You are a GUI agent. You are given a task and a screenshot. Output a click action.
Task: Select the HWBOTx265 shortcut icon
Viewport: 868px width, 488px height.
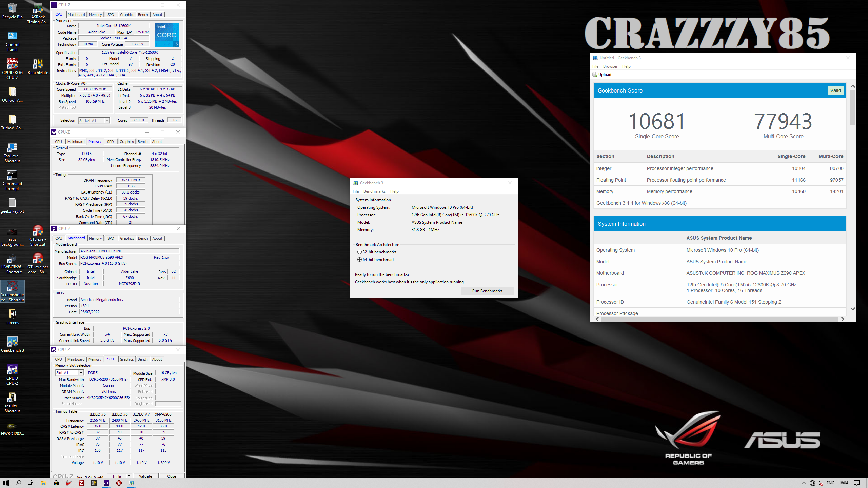12,264
